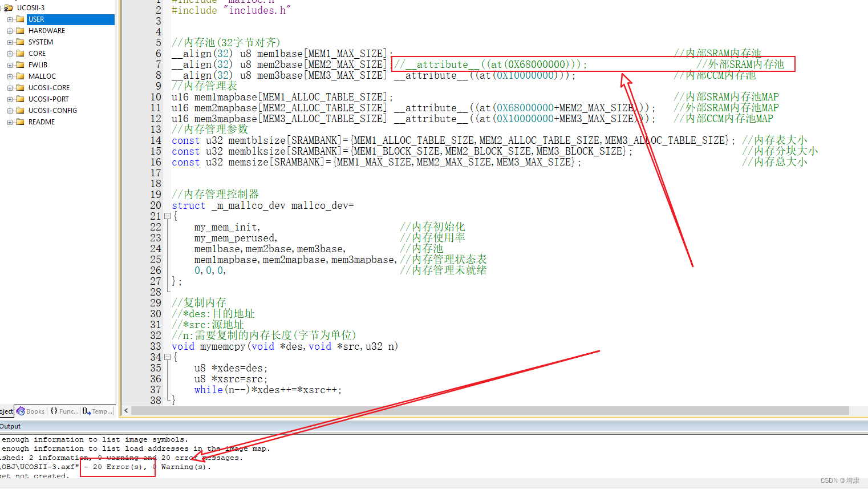The width and height of the screenshot is (868, 489).
Task: Click the README group folder icon
Action: (x=20, y=122)
